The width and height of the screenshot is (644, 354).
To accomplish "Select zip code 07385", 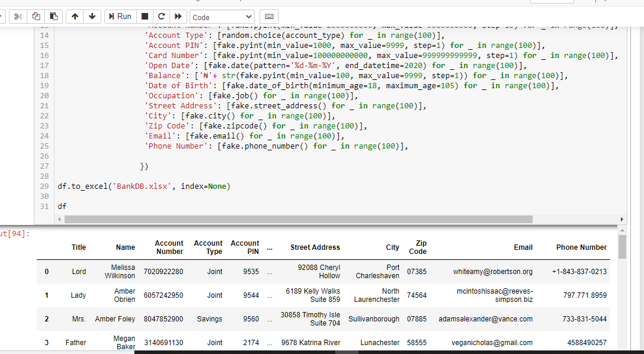I will pos(416,272).
